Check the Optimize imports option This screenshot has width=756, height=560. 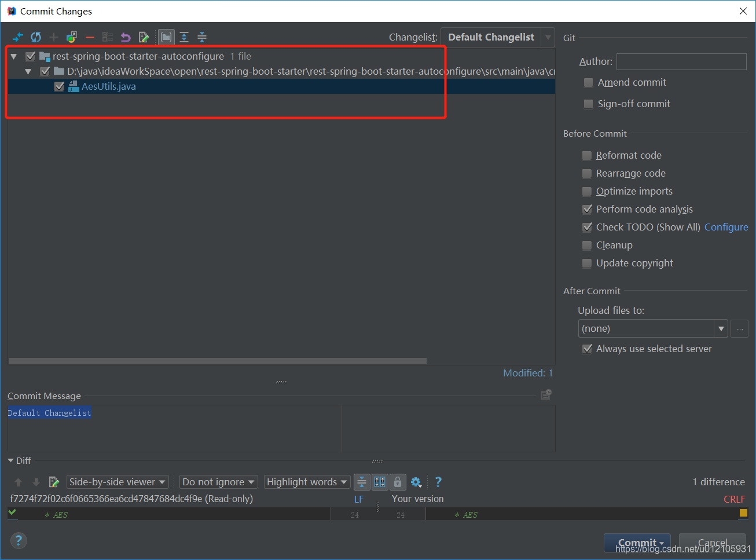(x=587, y=192)
